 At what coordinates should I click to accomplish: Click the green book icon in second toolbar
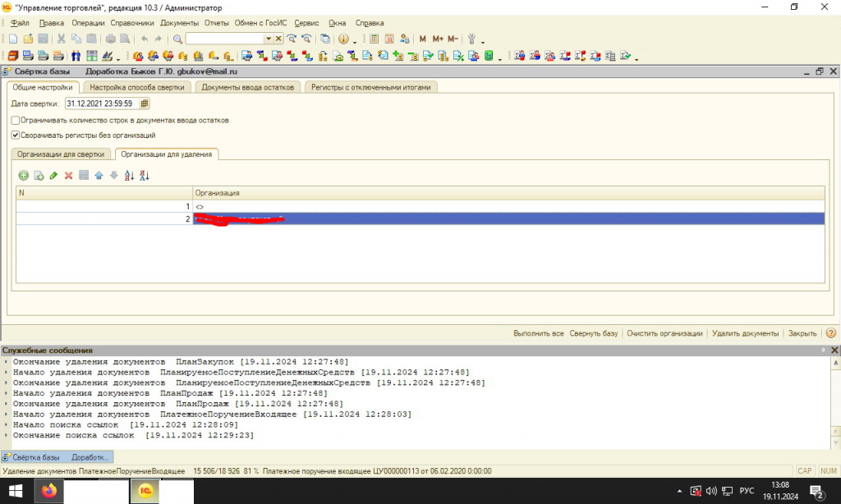(x=489, y=56)
